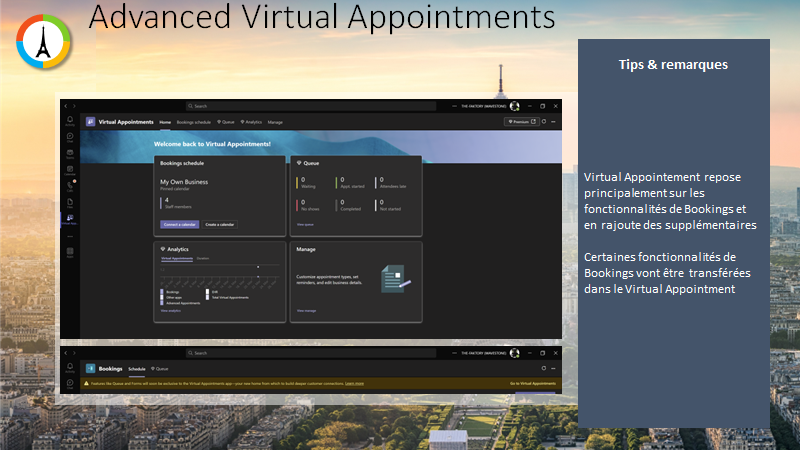Reload the Bookings tab
Viewport: 800px width, 450px height.
coord(544,368)
